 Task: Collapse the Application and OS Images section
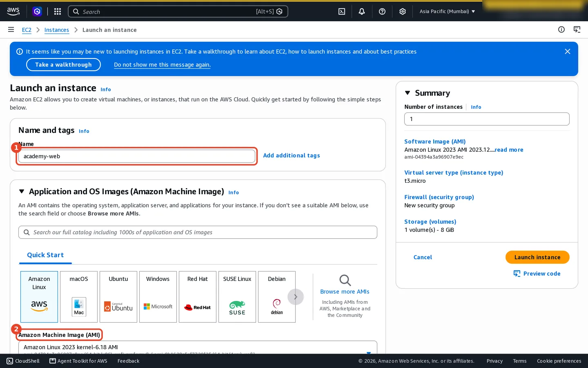coord(22,191)
